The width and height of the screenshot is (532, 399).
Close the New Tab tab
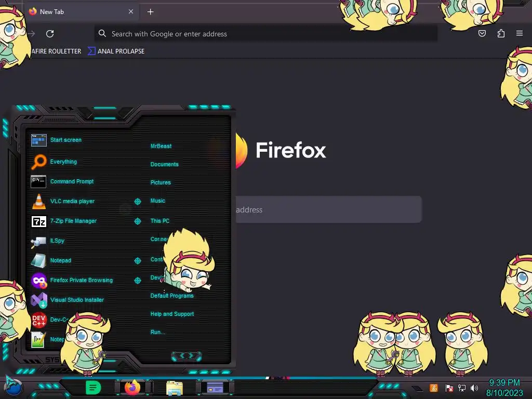(x=131, y=11)
